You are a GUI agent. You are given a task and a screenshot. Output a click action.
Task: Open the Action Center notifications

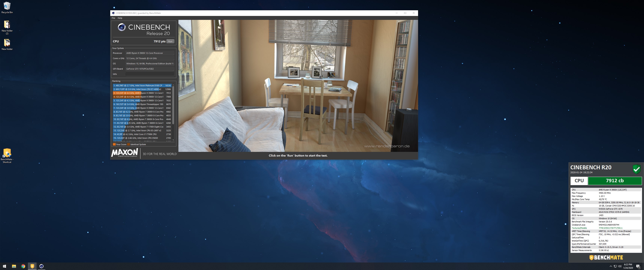638,266
